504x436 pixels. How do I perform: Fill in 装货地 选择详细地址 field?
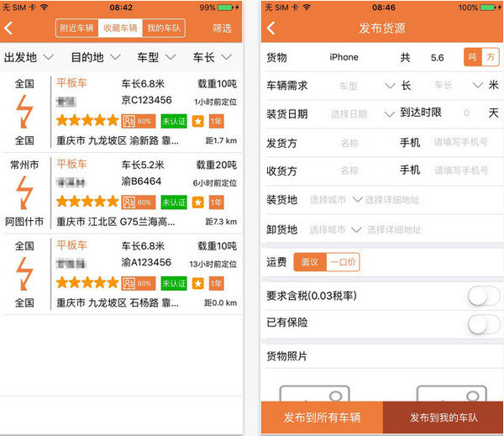coord(392,200)
